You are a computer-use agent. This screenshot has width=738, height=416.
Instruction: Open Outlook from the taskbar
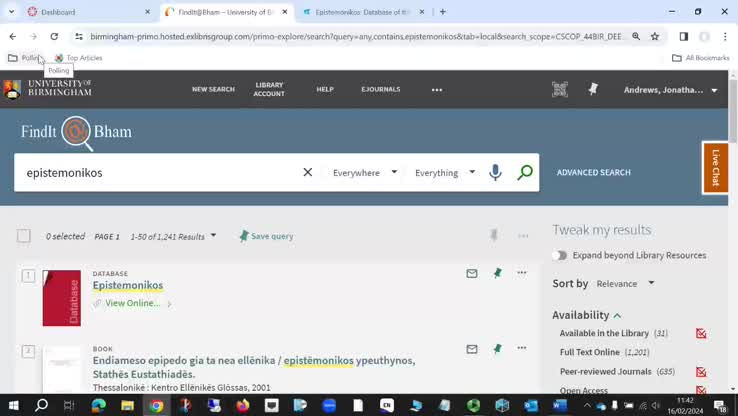click(531, 405)
